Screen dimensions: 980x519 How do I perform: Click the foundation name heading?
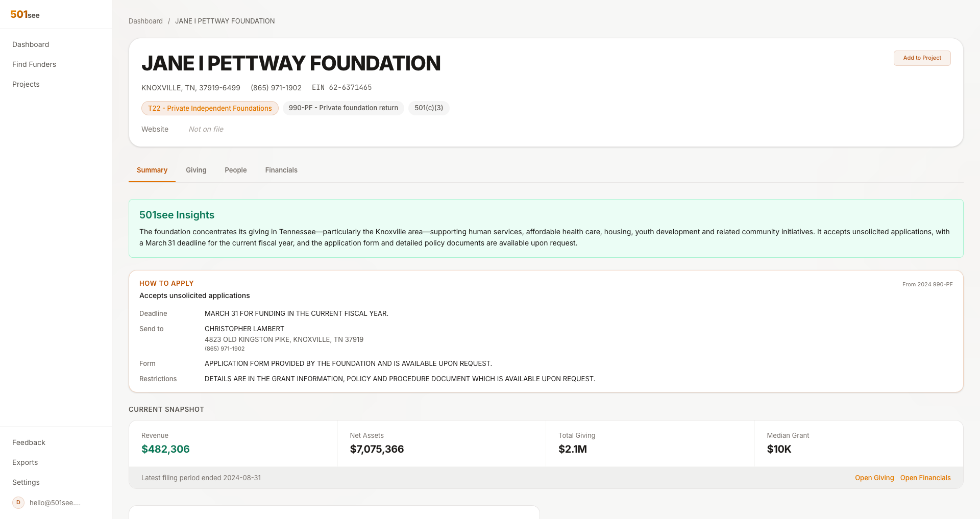pos(291,63)
